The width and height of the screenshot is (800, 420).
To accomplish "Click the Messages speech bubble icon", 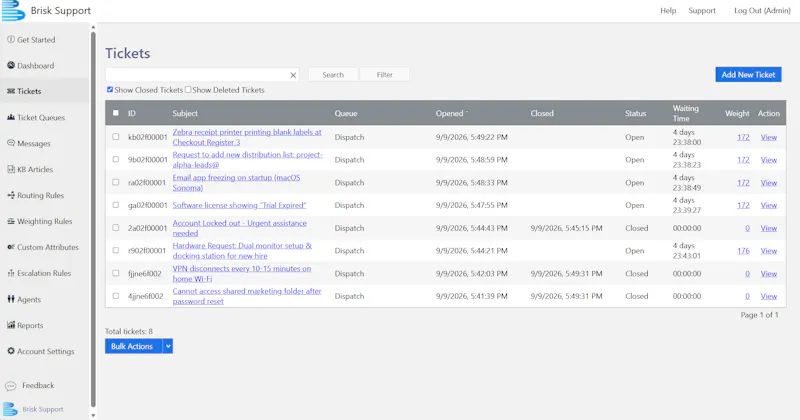I will (11, 143).
